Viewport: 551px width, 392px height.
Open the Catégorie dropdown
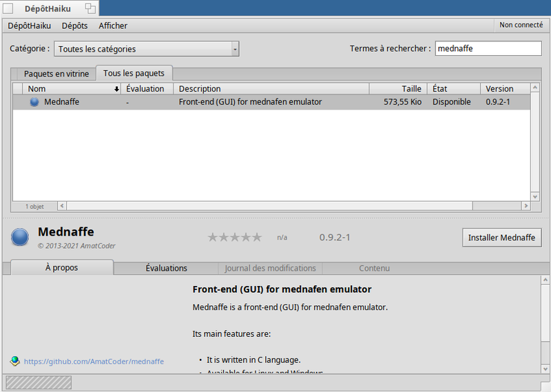tap(147, 49)
